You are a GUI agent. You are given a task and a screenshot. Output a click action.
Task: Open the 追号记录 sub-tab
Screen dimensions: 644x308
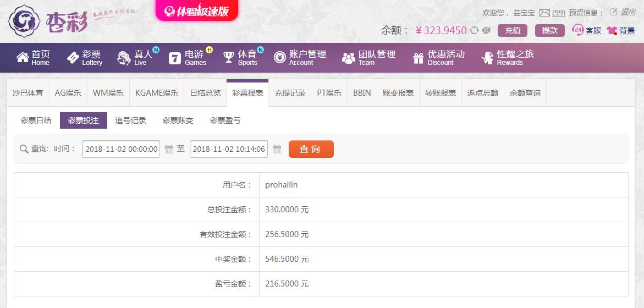[130, 120]
